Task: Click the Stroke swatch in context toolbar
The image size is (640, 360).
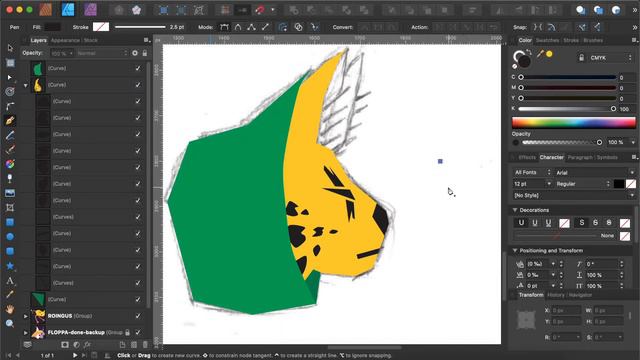Action: 101,27
